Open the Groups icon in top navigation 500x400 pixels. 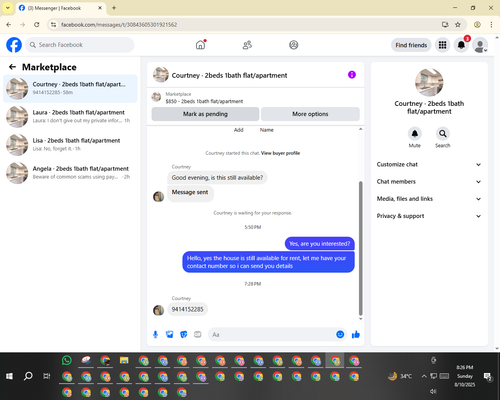click(x=294, y=45)
